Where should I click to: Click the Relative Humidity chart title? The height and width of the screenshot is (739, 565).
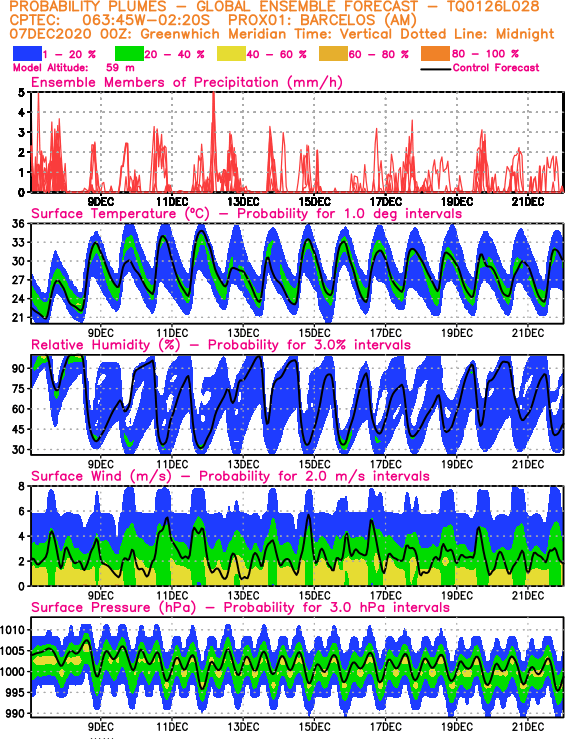point(221,345)
